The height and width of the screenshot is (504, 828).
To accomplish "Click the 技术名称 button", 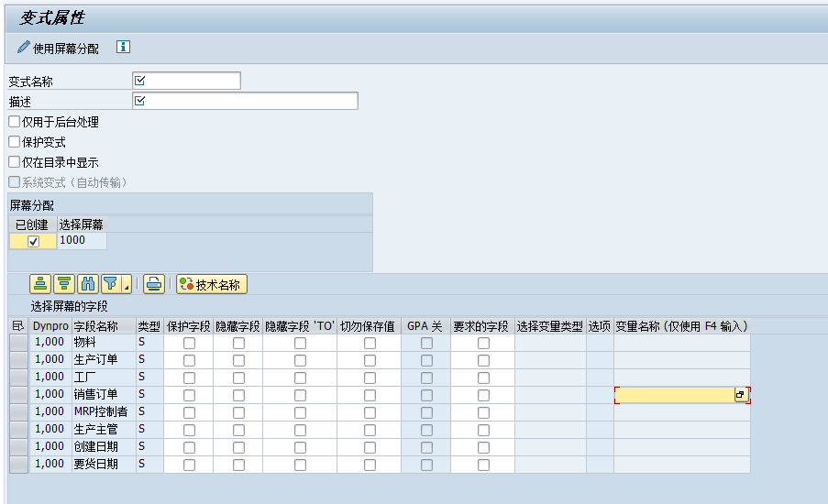I will [212, 284].
